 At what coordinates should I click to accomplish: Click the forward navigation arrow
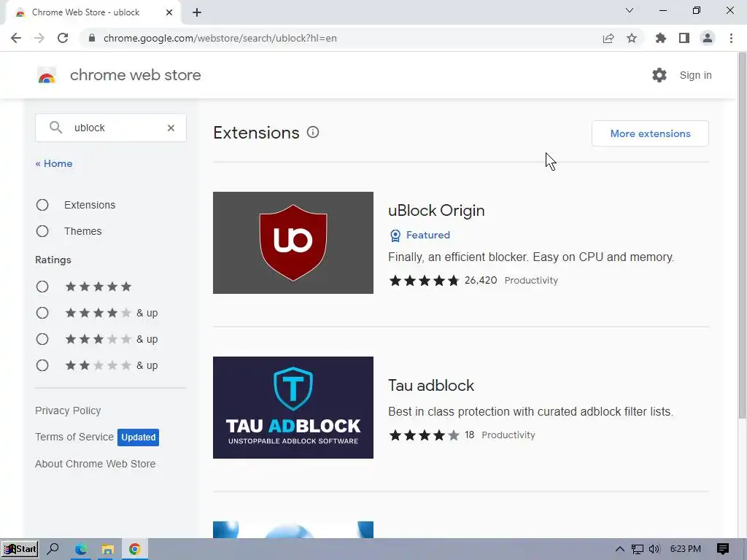coord(39,38)
